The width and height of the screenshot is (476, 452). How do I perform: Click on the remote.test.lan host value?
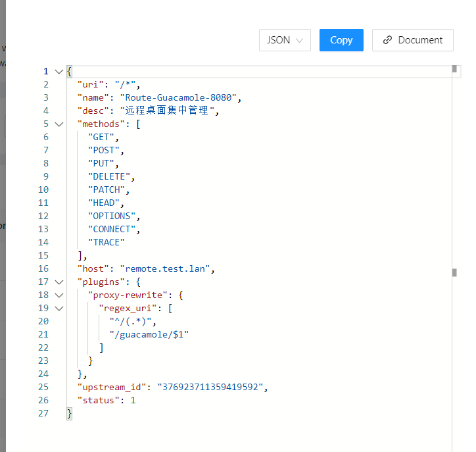click(x=165, y=269)
